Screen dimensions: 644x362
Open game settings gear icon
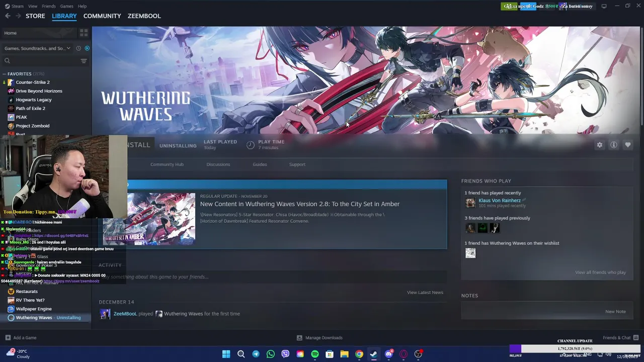click(600, 145)
